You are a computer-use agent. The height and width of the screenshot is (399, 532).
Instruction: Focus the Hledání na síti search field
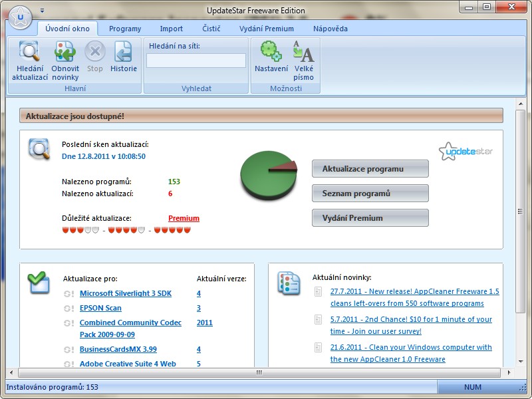[196, 61]
